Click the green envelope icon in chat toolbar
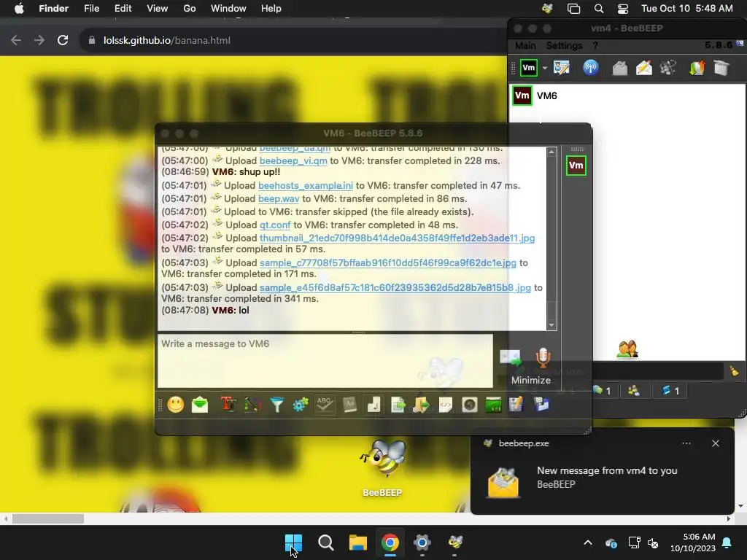This screenshot has height=560, width=747. (200, 405)
